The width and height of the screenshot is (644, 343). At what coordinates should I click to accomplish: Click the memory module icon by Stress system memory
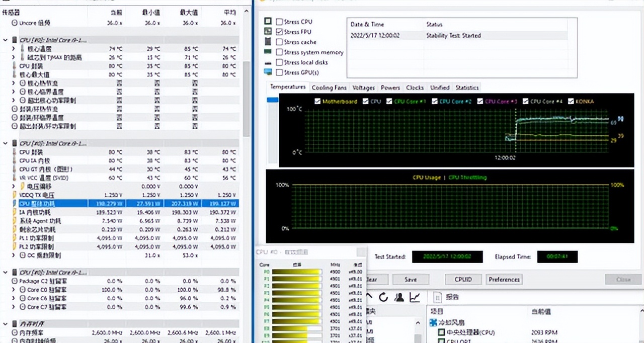click(268, 52)
